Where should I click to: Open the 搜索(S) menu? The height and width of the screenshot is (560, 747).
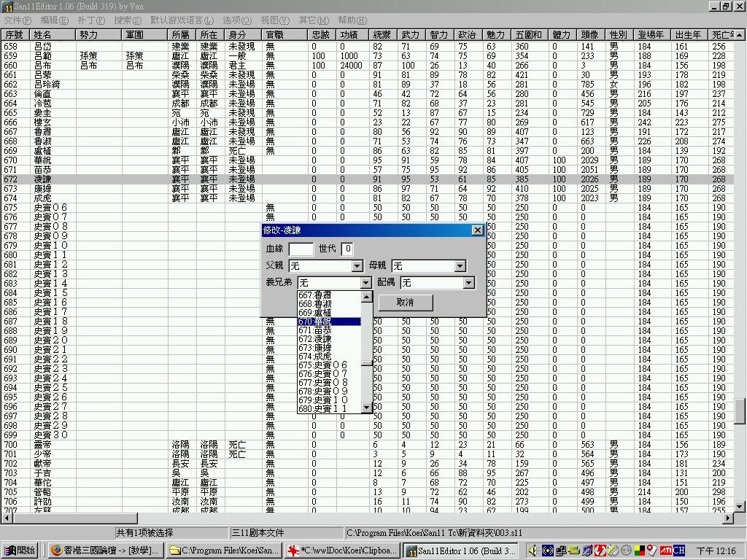tap(128, 20)
